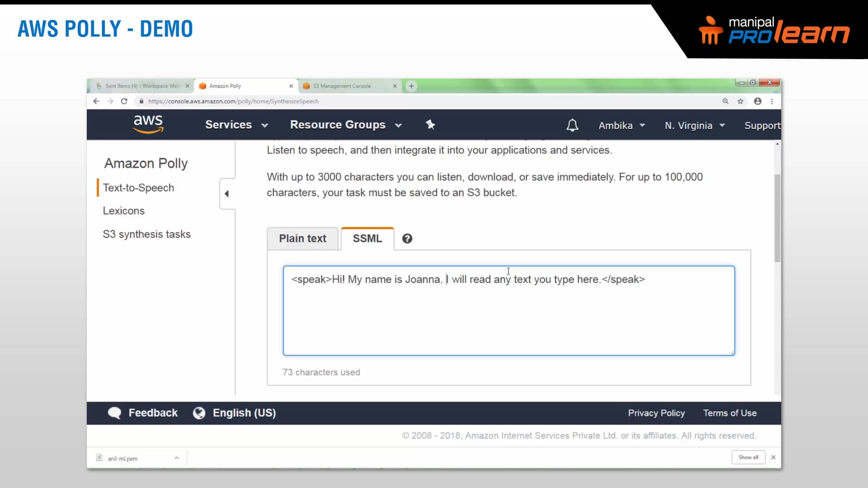This screenshot has height=488, width=868.
Task: Open the SSML help question mark
Action: click(407, 238)
